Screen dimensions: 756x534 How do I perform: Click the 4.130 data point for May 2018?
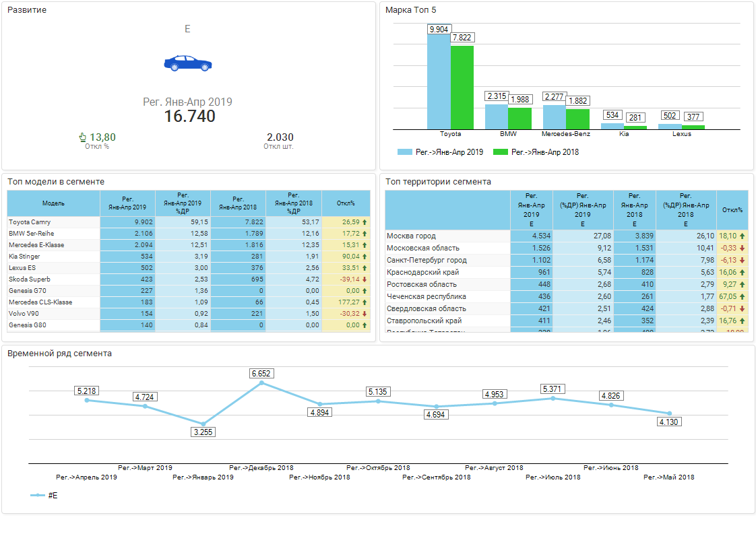click(x=669, y=413)
